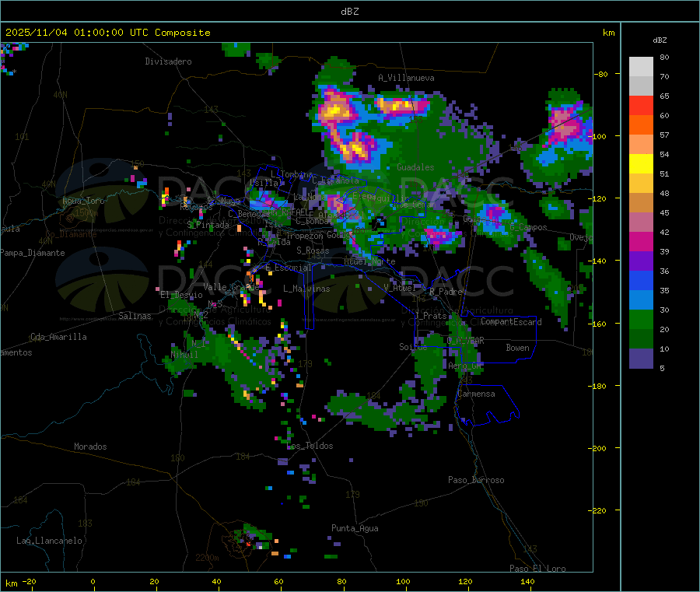
Task: Select the 'Punta_Agua' location label
Action: (x=355, y=528)
